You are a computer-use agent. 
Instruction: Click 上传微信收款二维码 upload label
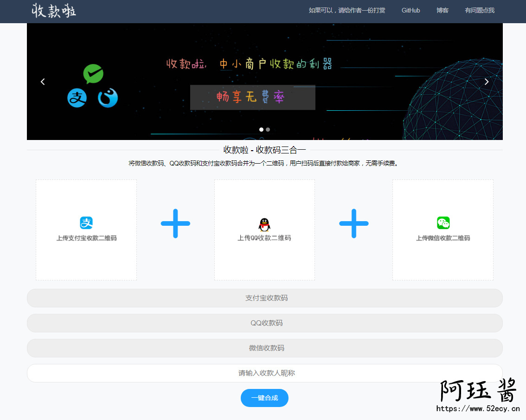[443, 238]
